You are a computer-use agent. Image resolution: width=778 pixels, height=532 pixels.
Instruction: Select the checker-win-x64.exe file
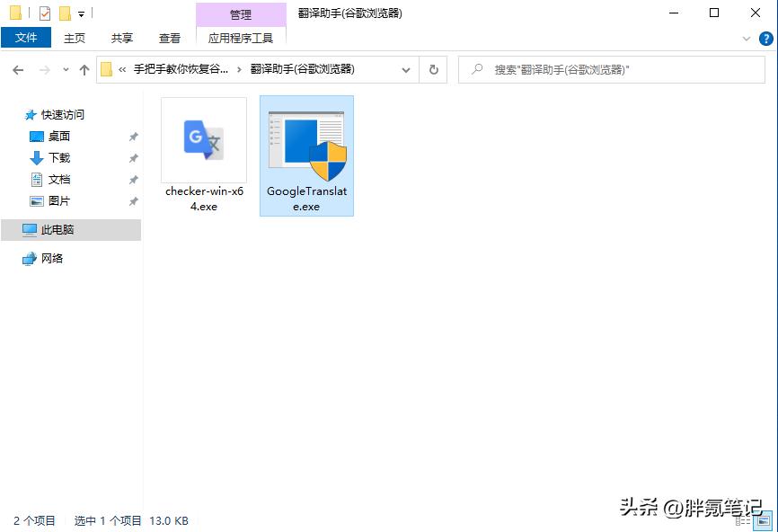click(204, 139)
